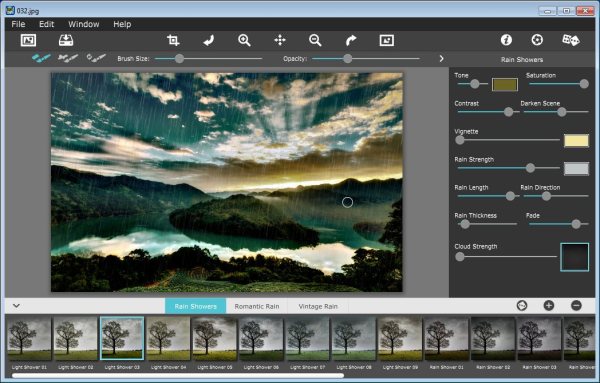
Task: Switch to the second brush mode
Action: (x=68, y=58)
